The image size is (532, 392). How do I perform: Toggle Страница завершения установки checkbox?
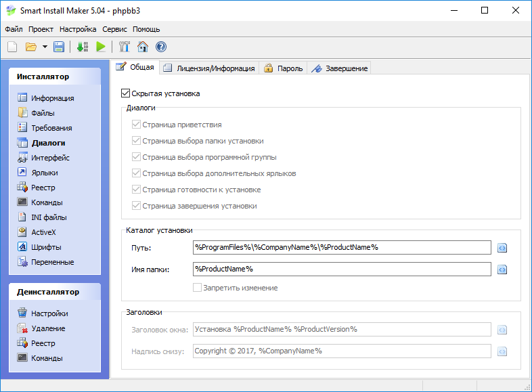(136, 206)
